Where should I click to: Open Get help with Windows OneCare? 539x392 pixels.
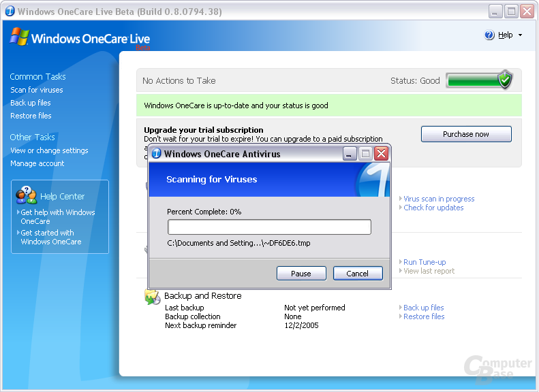point(57,216)
